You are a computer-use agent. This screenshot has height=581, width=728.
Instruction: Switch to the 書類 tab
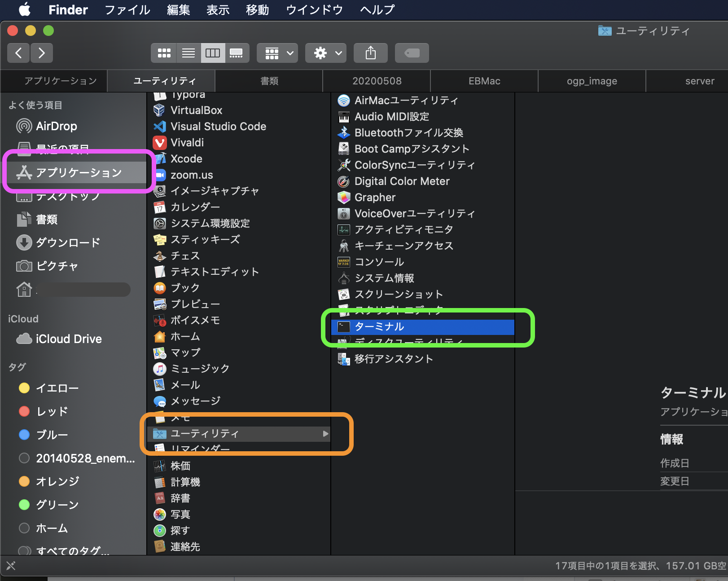pos(269,81)
